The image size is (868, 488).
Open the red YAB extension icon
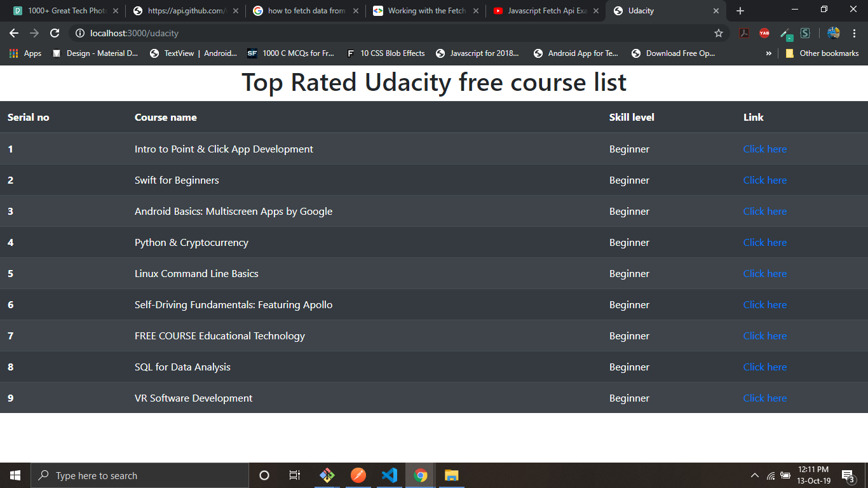764,33
